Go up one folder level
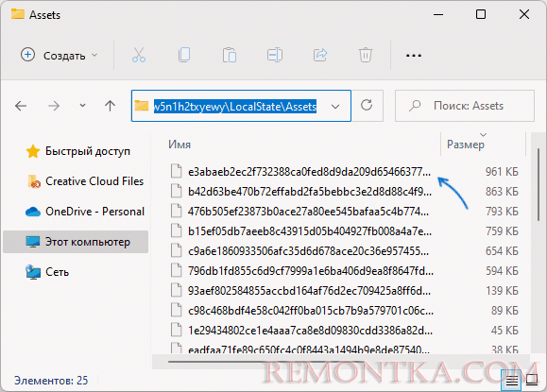This screenshot has height=392, width=547. click(x=110, y=106)
